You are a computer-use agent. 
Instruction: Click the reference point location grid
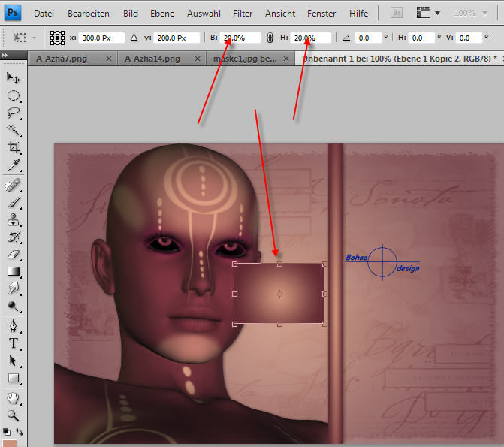tap(57, 38)
